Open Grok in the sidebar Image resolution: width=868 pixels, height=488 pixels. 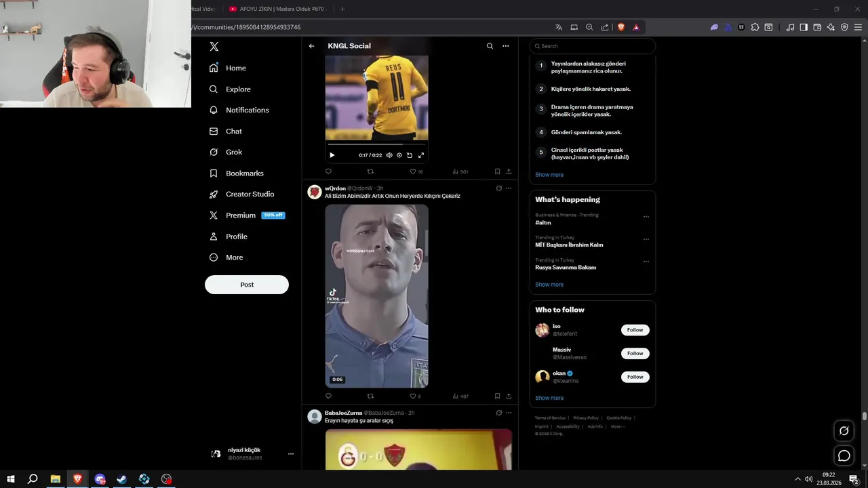226,152
